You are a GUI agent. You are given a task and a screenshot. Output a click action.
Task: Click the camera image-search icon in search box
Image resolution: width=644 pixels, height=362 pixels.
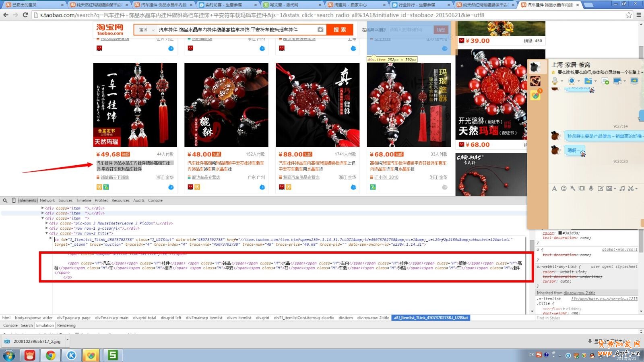[320, 29]
